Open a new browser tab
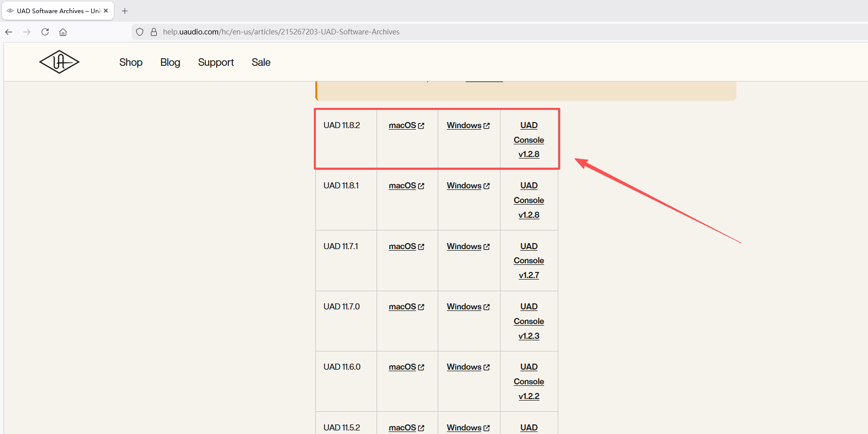This screenshot has height=434, width=868. [125, 11]
